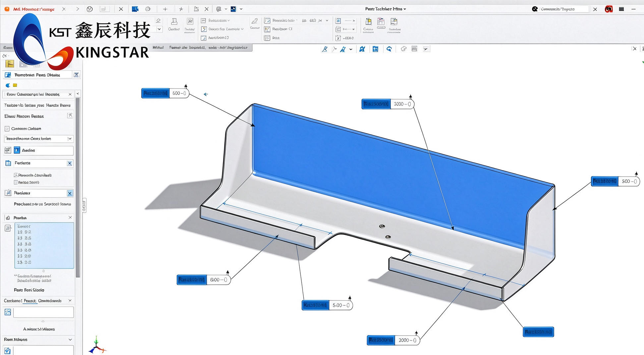This screenshot has height=355, width=644.
Task: Switch to the "Cerisero" tab
Action: point(13,301)
